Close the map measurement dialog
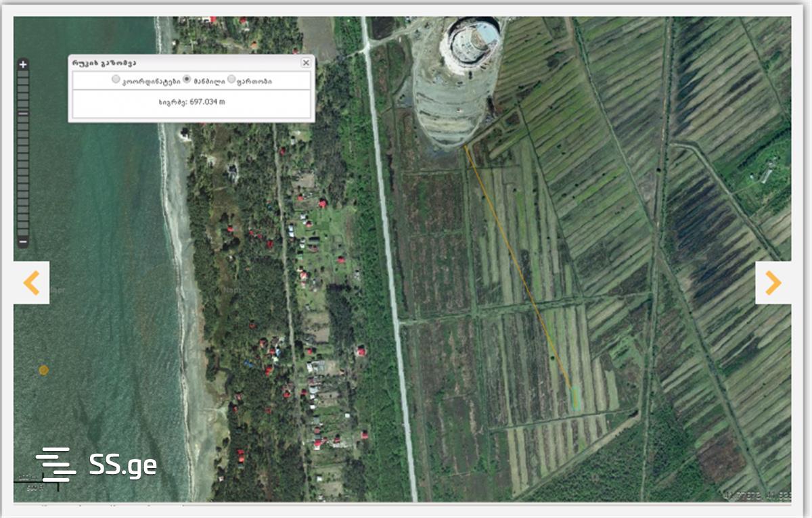Viewport: 812px width, 518px height. (x=306, y=62)
